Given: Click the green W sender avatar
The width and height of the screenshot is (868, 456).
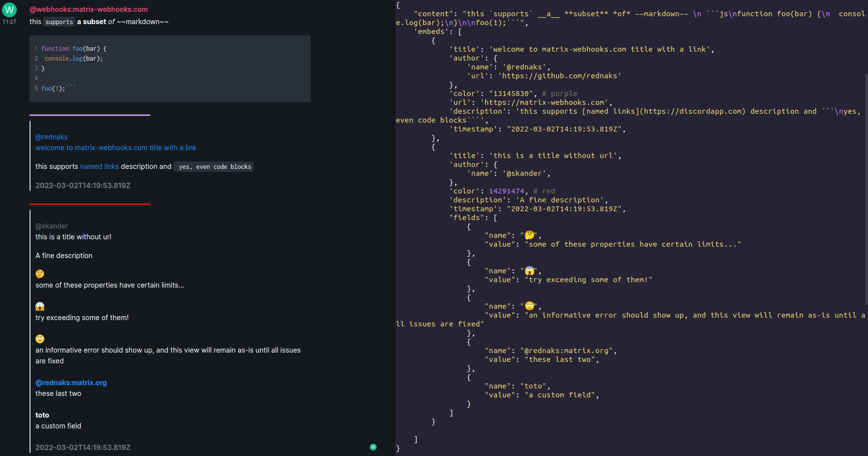Looking at the screenshot, I should 9,9.
